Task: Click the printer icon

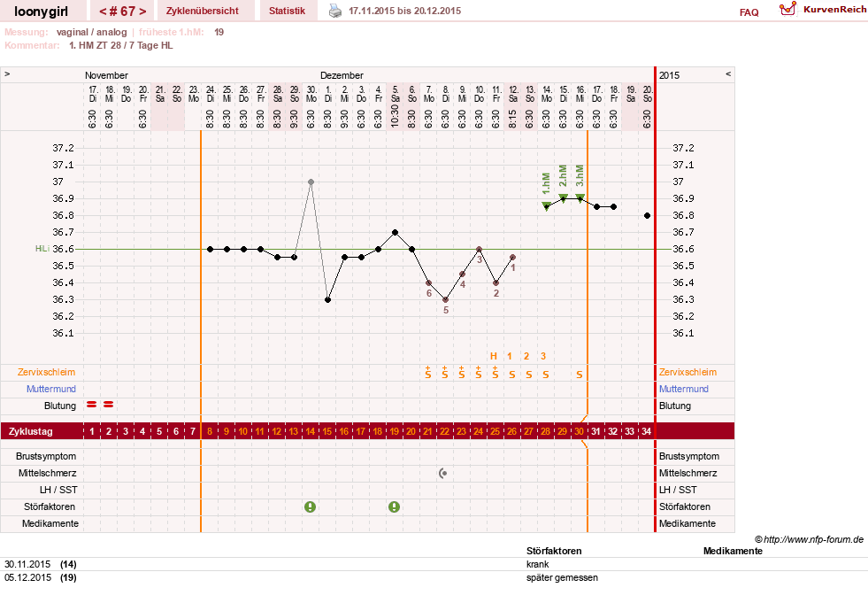Action: (335, 11)
